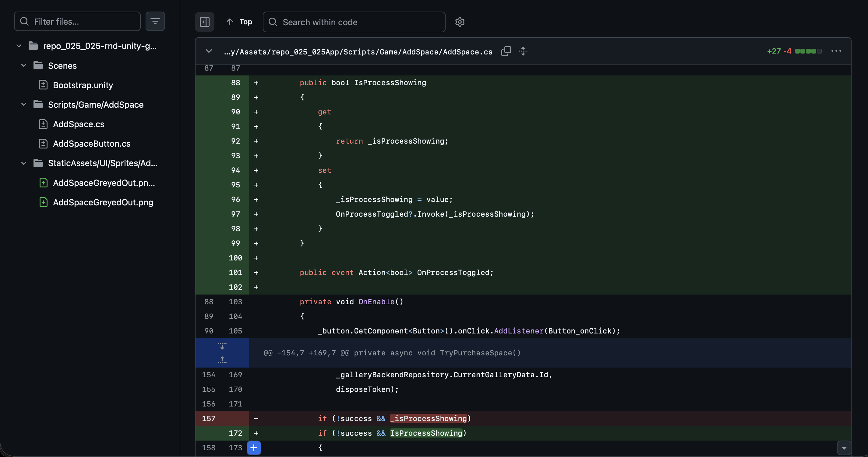Click the repo root folder icon
This screenshot has height=457, width=868.
pos(33,46)
